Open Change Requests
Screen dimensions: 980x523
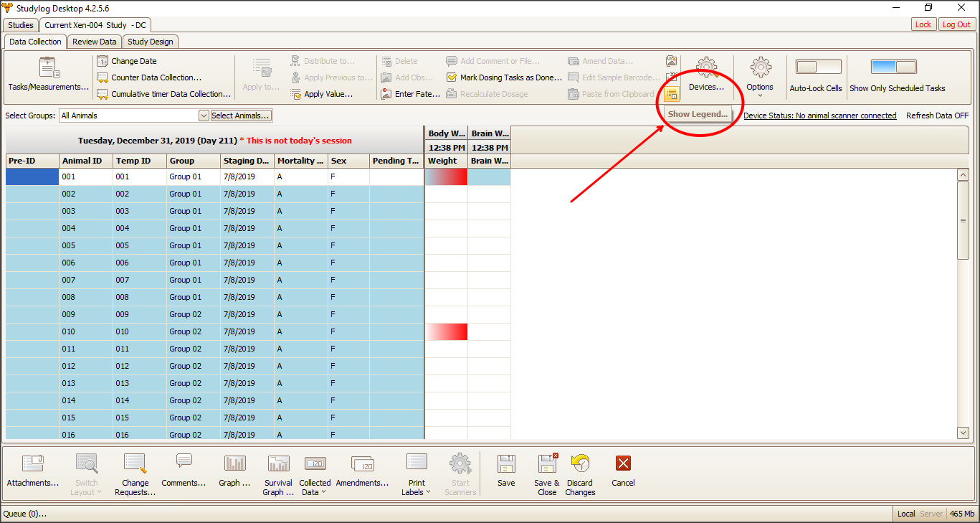[135, 475]
